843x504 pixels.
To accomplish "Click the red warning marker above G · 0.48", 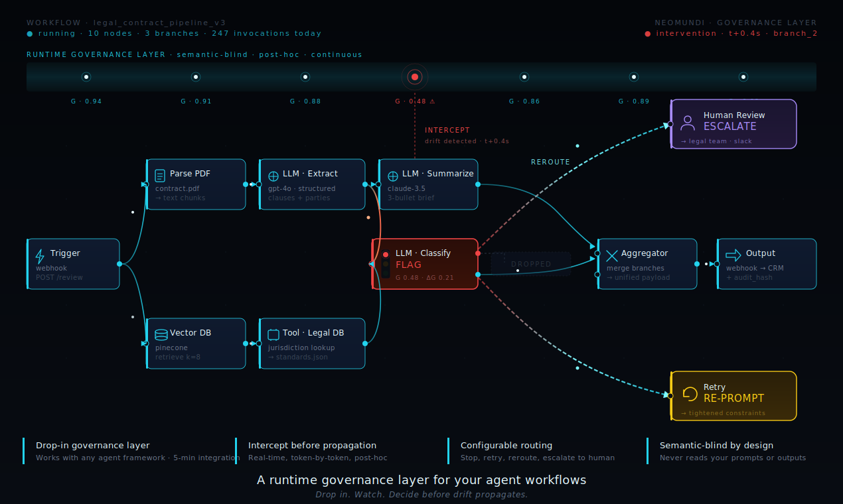I will tap(415, 77).
